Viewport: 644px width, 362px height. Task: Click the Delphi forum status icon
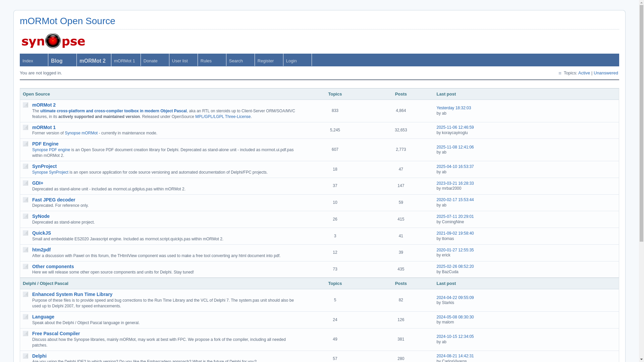(25, 356)
